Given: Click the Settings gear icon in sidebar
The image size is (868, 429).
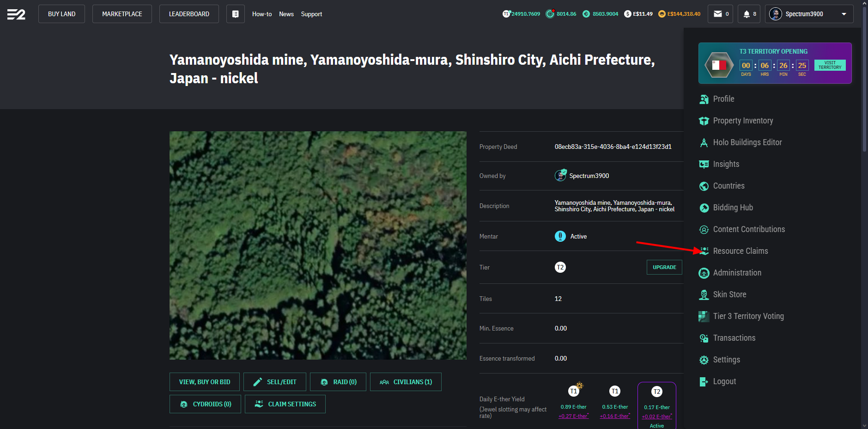Looking at the screenshot, I should tap(704, 360).
